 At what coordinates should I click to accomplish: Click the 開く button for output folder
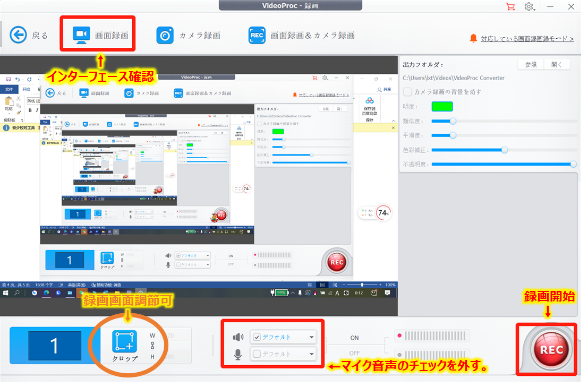coord(557,64)
